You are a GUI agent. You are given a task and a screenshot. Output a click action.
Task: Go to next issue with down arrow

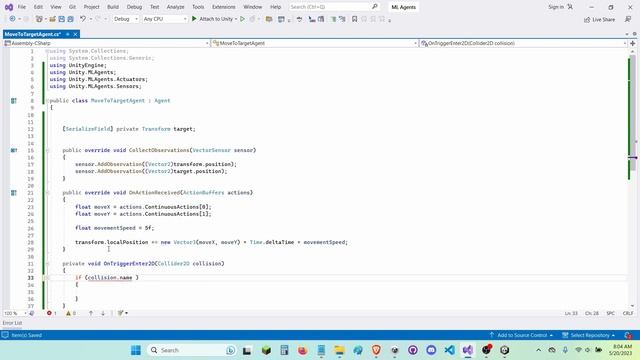103,313
